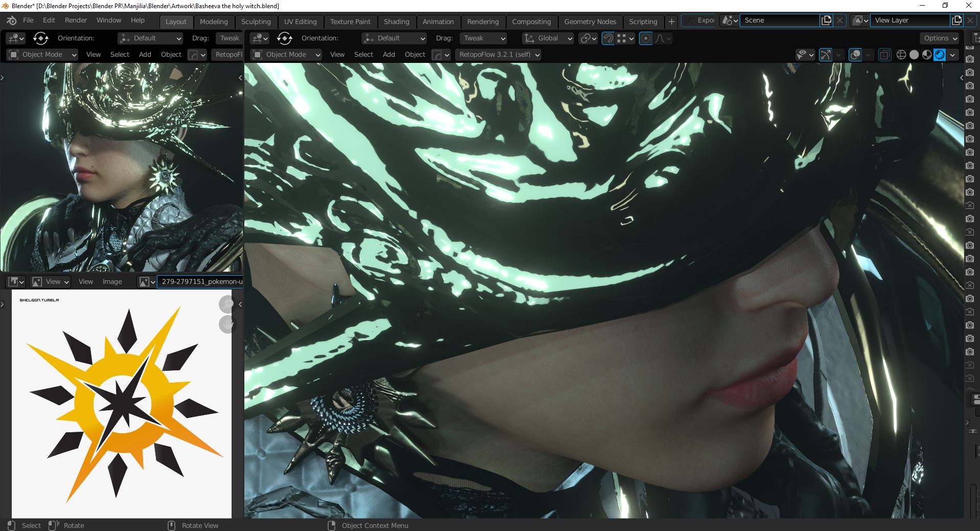Open the Edit menu
This screenshot has height=531, width=980.
(49, 20)
